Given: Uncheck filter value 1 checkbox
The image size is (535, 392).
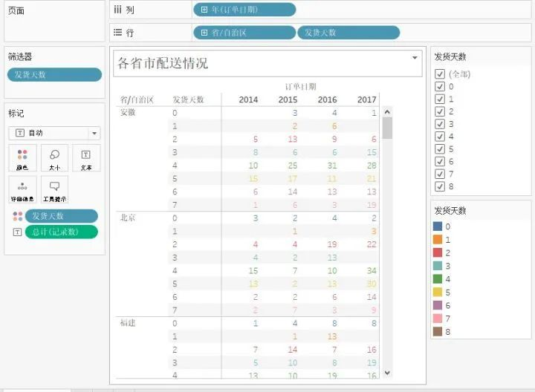Looking at the screenshot, I should pyautogui.click(x=440, y=99).
